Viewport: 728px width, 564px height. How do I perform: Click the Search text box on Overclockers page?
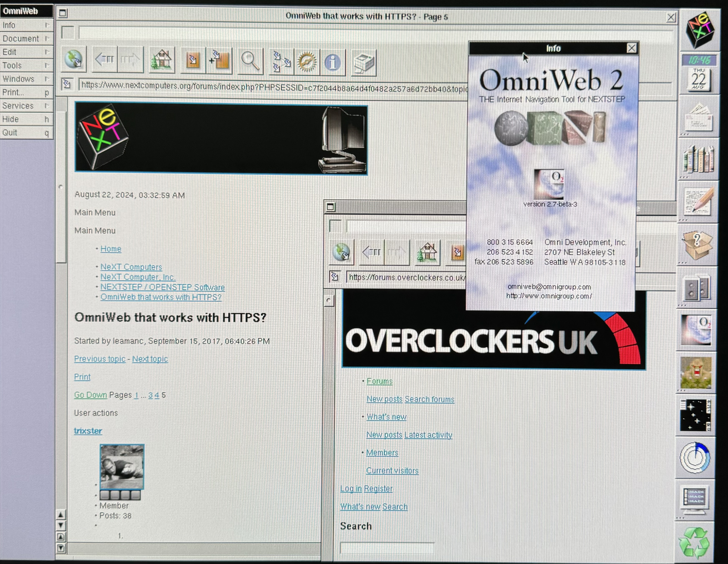pos(387,548)
